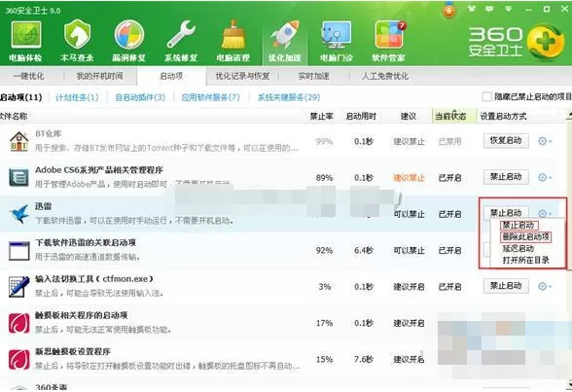Click 禁止启动 button in 迅雷 row
The width and height of the screenshot is (572, 392).
(x=506, y=213)
